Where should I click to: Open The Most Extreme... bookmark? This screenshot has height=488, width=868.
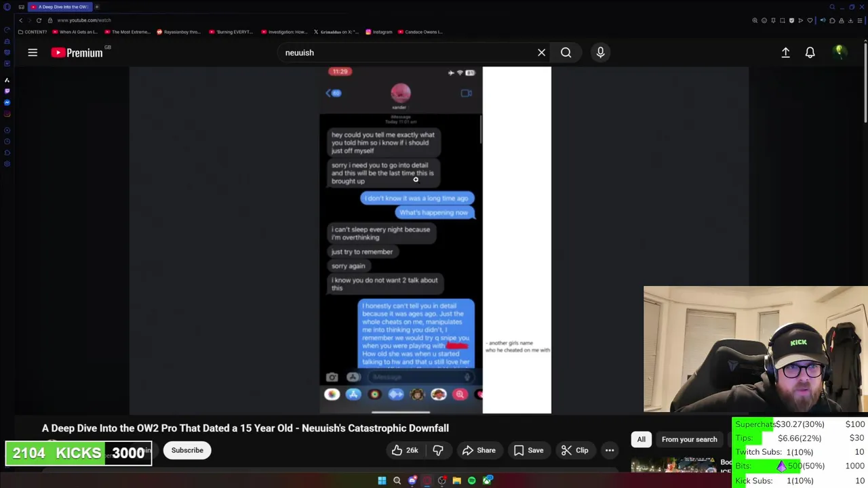point(127,32)
